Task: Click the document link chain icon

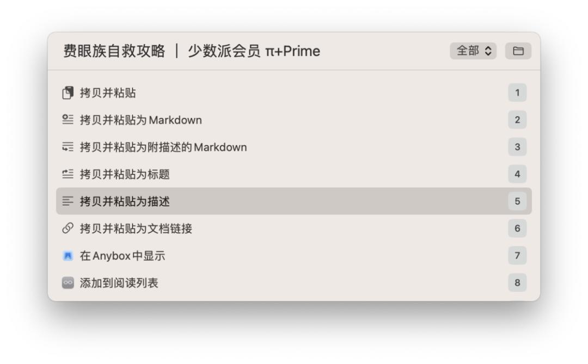Action: (x=68, y=229)
